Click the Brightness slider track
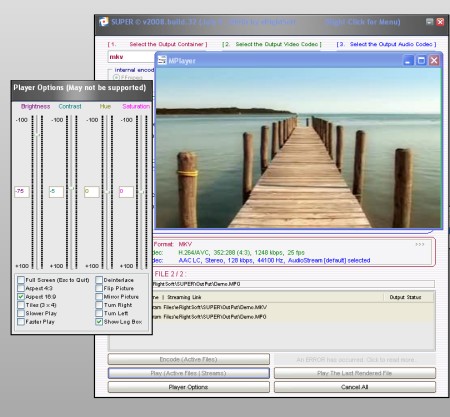450x417 pixels. [x=37, y=192]
